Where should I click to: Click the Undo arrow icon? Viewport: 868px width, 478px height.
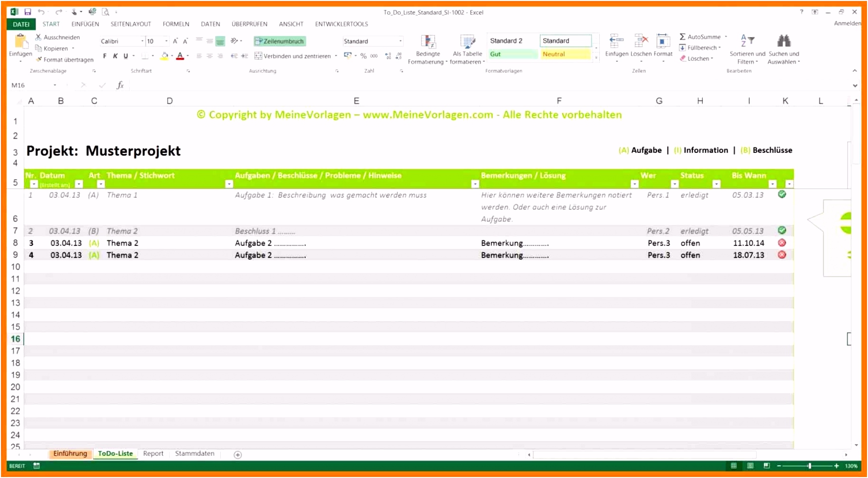point(41,12)
